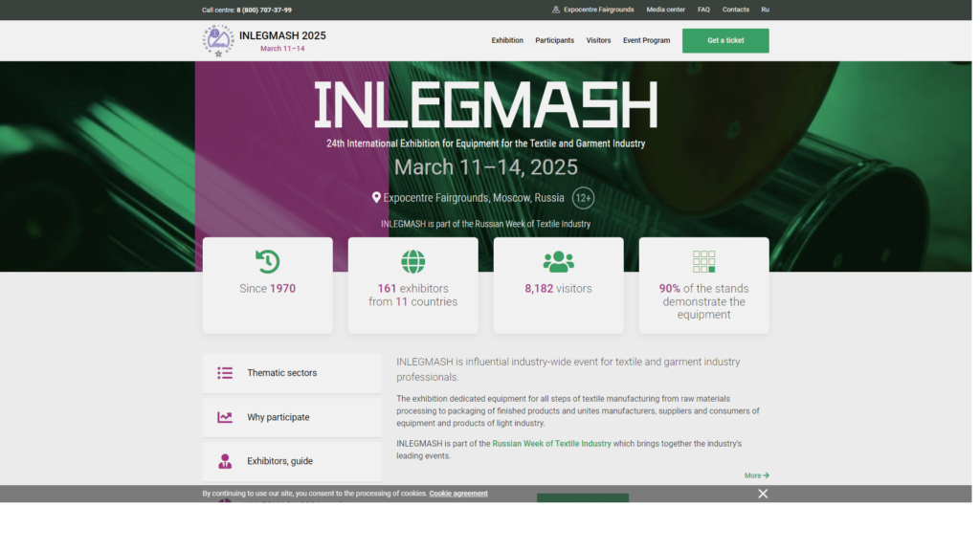Open the Why participate section

point(291,417)
